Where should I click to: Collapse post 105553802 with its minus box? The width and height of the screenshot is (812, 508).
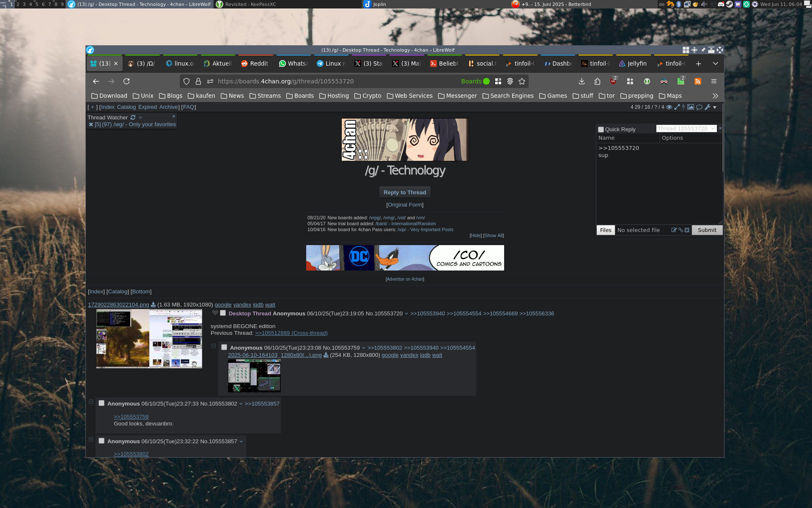[91, 402]
